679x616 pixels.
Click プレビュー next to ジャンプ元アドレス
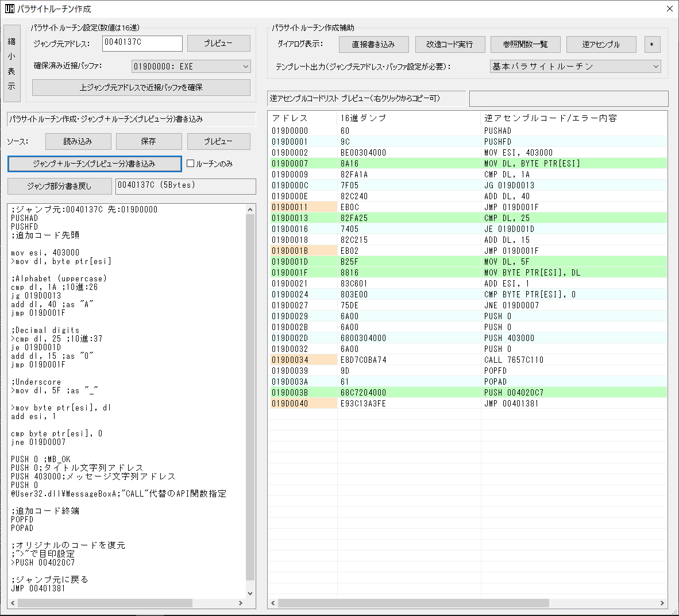coord(219,43)
